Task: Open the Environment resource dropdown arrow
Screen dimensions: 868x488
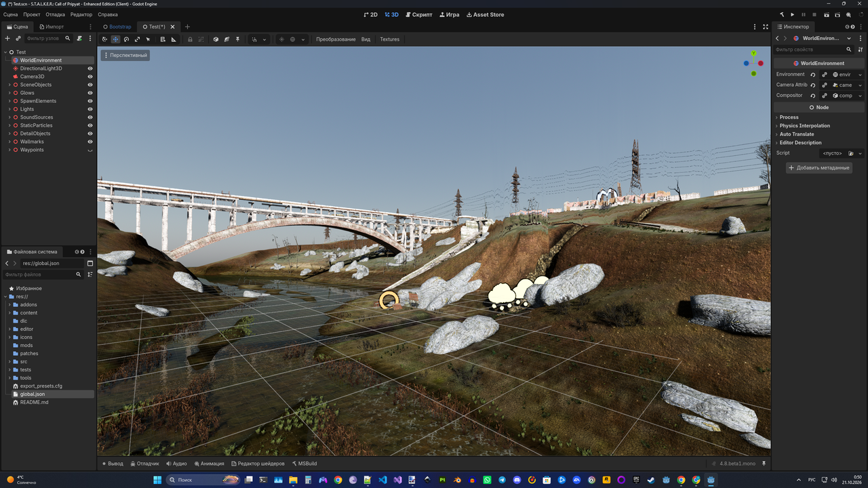Action: [861, 75]
